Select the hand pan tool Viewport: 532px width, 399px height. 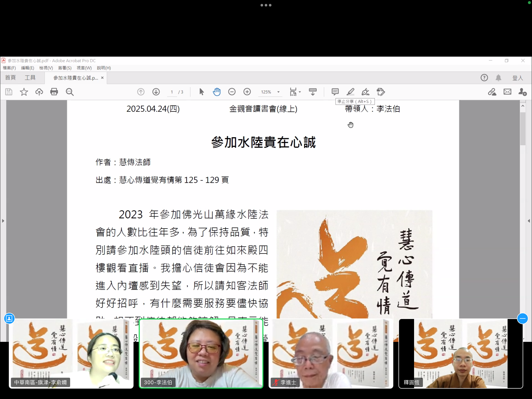pyautogui.click(x=216, y=92)
